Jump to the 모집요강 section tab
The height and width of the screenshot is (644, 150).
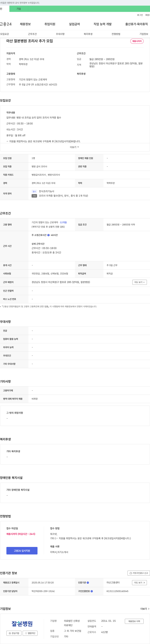point(5,34)
